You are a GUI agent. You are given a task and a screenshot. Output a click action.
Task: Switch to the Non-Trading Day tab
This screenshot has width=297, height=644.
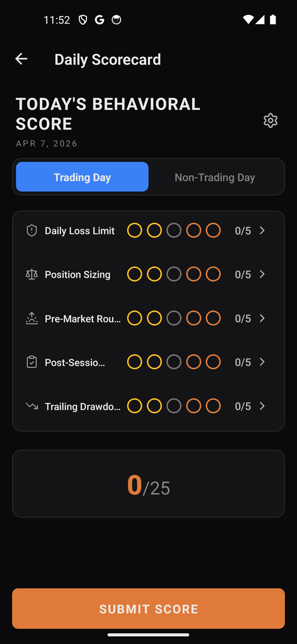pyautogui.click(x=215, y=177)
